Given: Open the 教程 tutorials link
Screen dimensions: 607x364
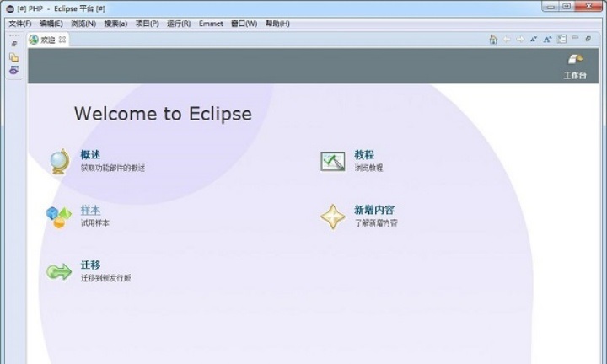Looking at the screenshot, I should tap(364, 155).
